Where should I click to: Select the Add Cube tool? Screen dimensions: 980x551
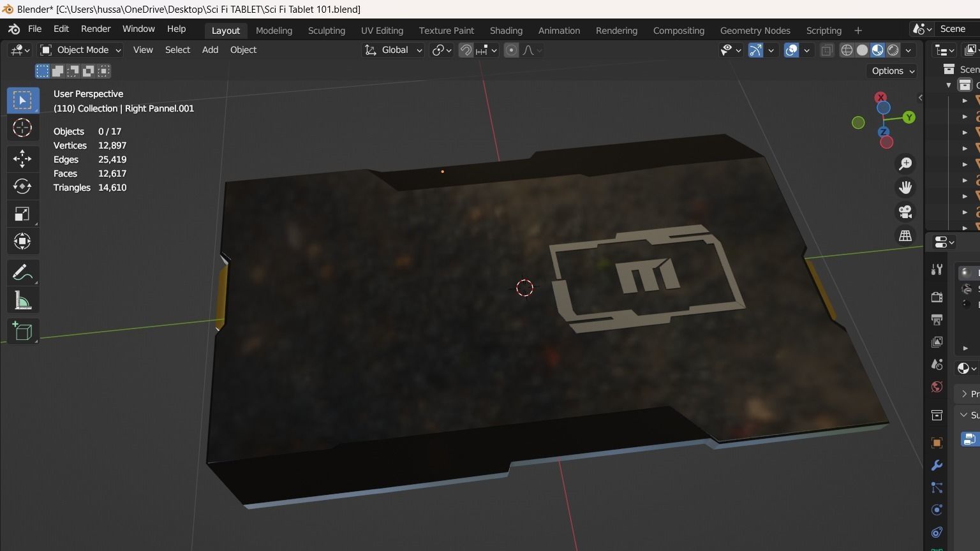(23, 331)
